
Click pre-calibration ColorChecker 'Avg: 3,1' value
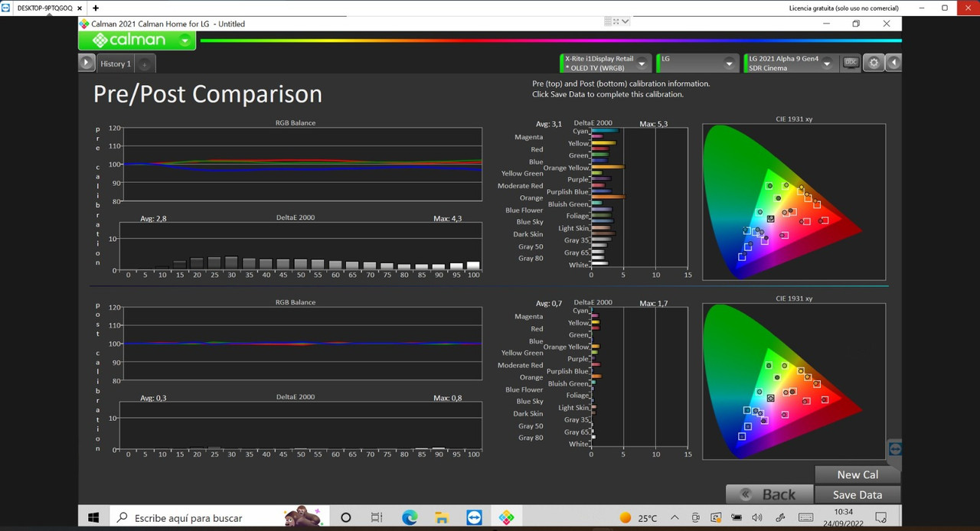click(549, 124)
